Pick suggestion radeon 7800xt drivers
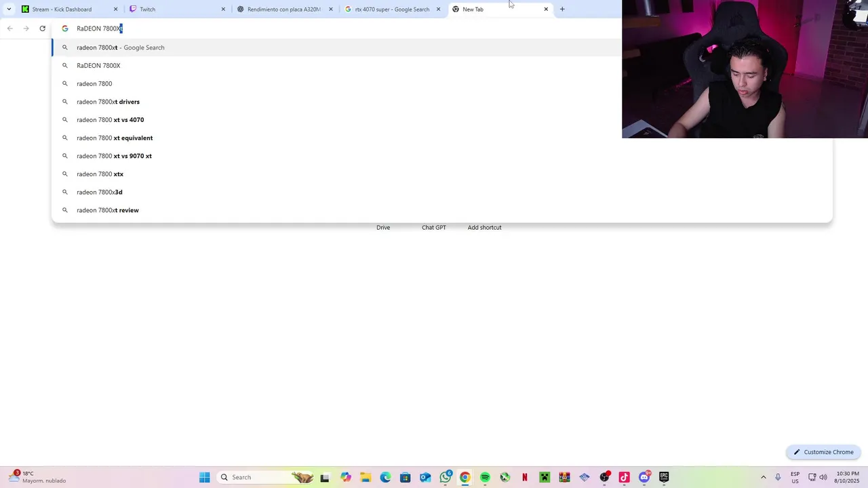Screen dimensions: 868x488 point(441,102)
